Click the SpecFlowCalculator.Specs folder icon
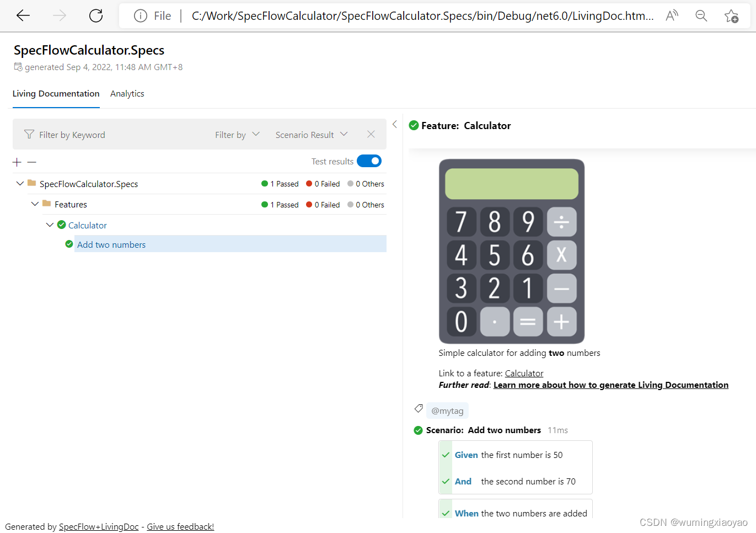Viewport: 756px width, 533px height. [32, 183]
